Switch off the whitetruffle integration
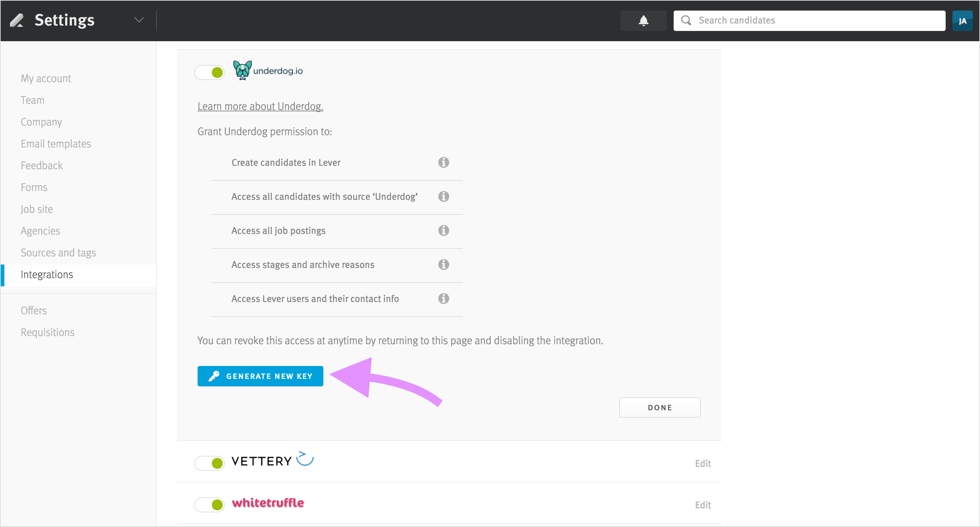This screenshot has height=527, width=980. (x=209, y=505)
